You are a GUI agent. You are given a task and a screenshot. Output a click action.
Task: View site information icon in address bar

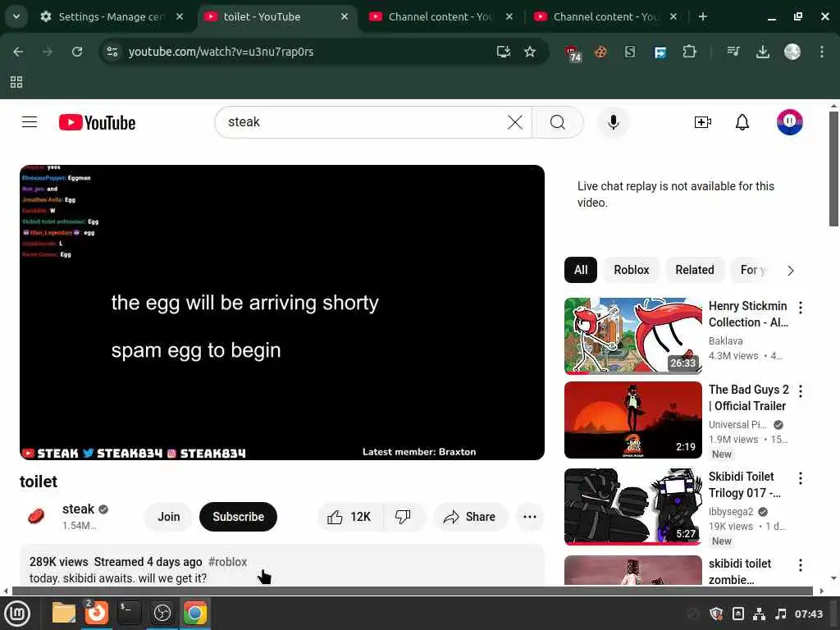point(112,52)
